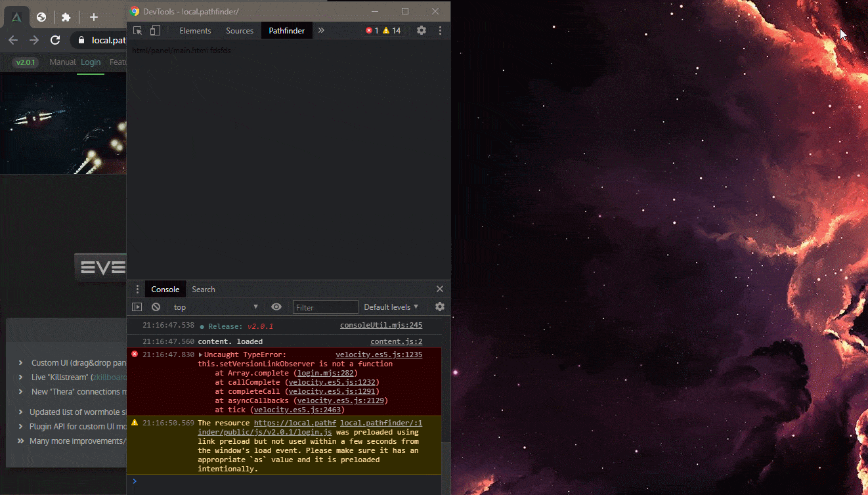Switch to the Search drawer tab
Screen dimensions: 868x495
[x=204, y=290]
